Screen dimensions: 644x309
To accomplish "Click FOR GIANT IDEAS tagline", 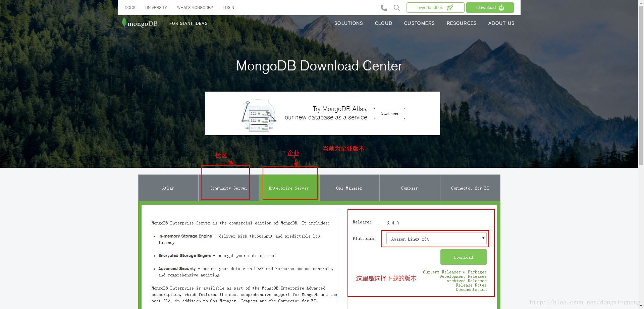I will tap(188, 23).
